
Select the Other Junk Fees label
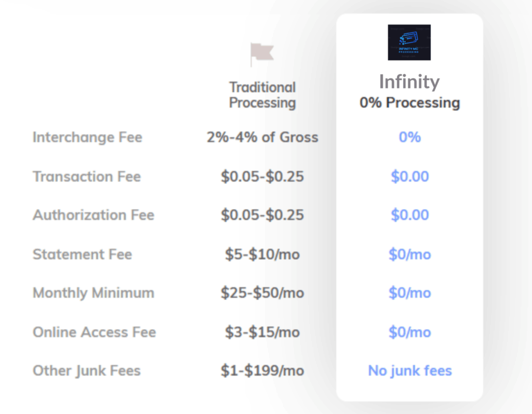pyautogui.click(x=87, y=371)
